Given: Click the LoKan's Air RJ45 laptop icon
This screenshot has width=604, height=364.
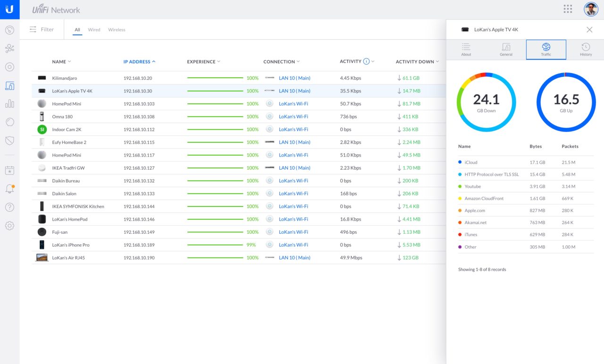Looking at the screenshot, I should coord(42,258).
